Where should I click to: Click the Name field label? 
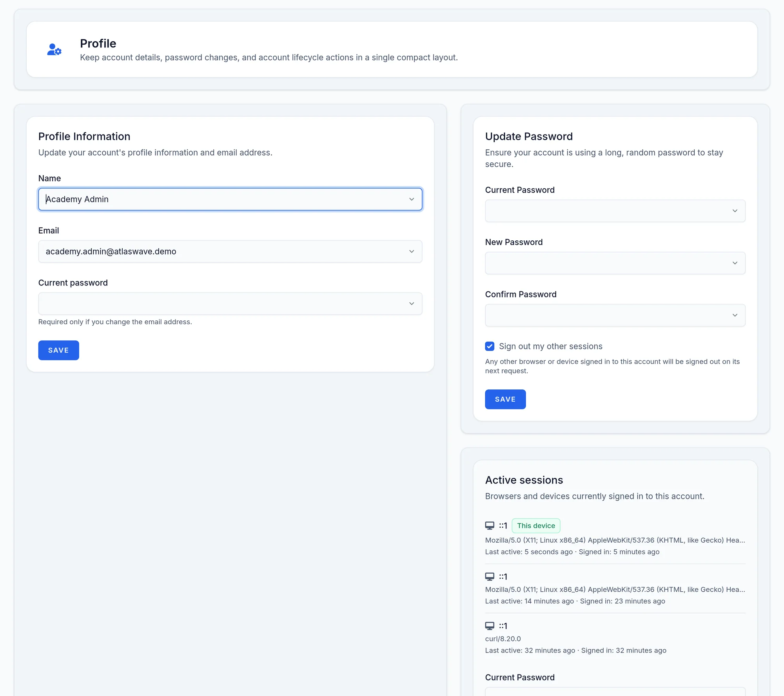[x=49, y=178]
